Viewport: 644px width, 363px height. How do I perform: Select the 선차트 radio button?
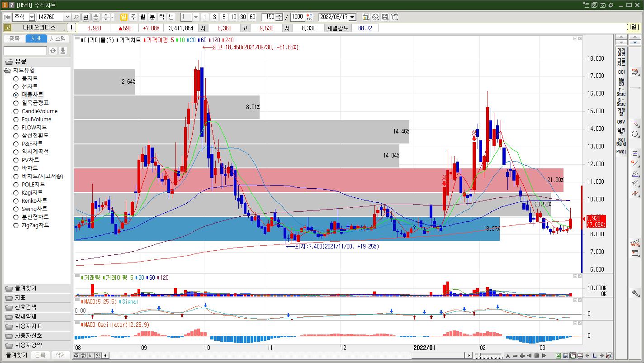point(16,87)
